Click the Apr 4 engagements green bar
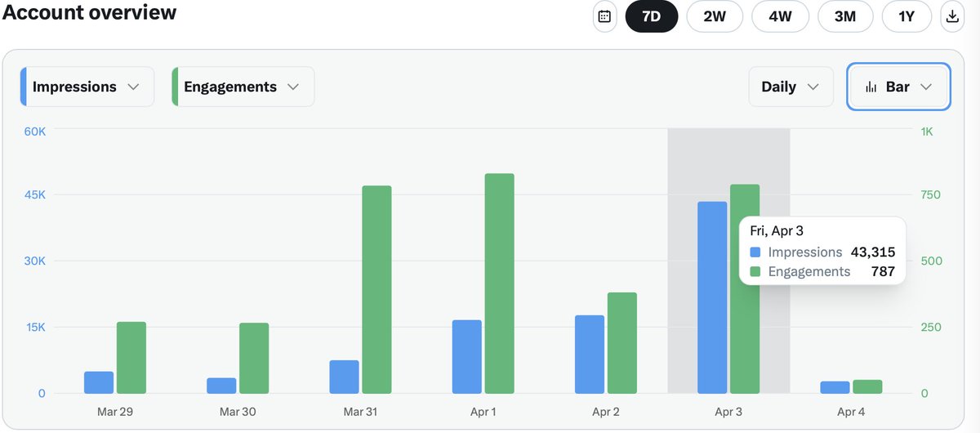 (867, 386)
